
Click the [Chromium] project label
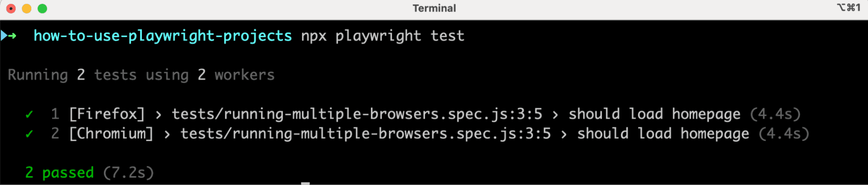(x=111, y=133)
